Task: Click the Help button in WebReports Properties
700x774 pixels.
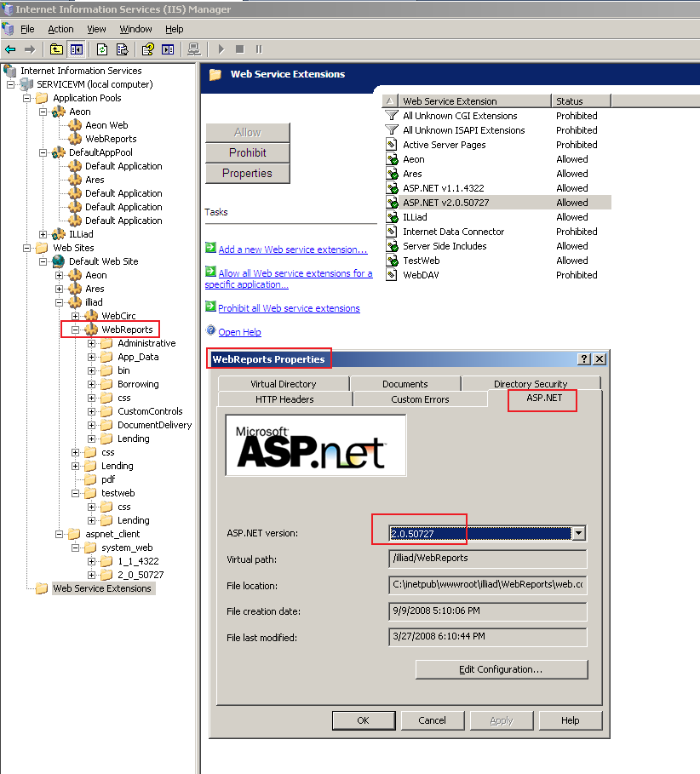Action: tap(571, 720)
